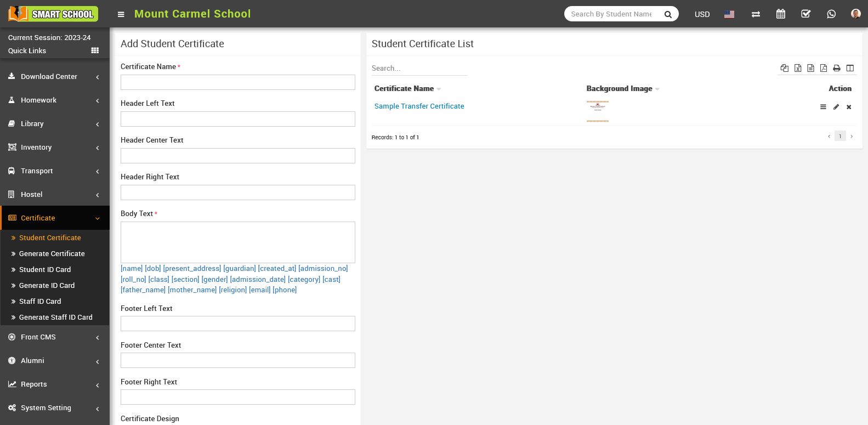Toggle the hamburger sidebar menu button
868x425 pixels.
click(121, 14)
